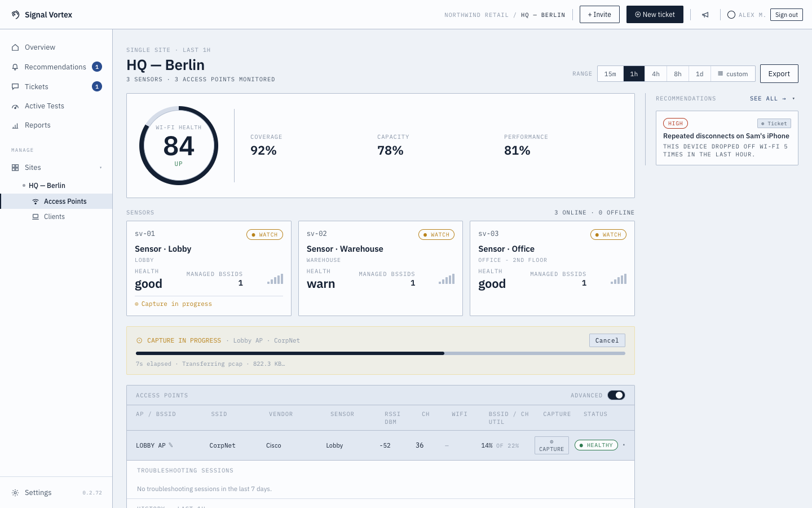Open the announcements megaphone icon

coord(705,15)
